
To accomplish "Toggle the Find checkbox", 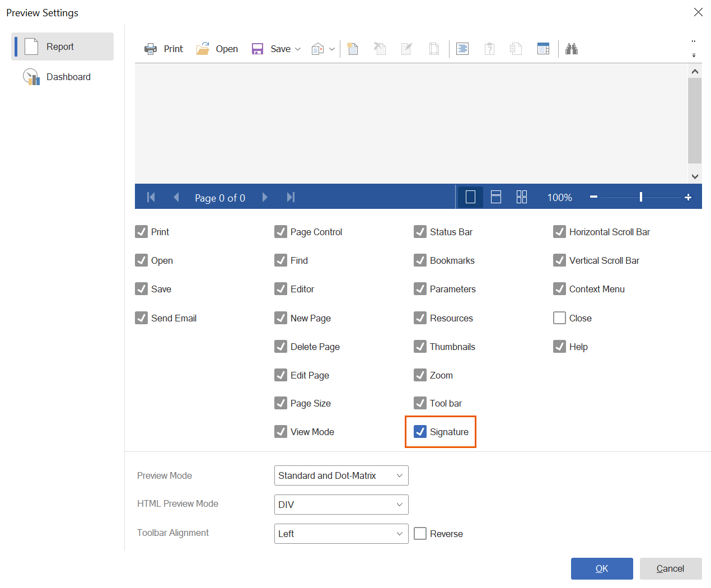I will point(280,260).
